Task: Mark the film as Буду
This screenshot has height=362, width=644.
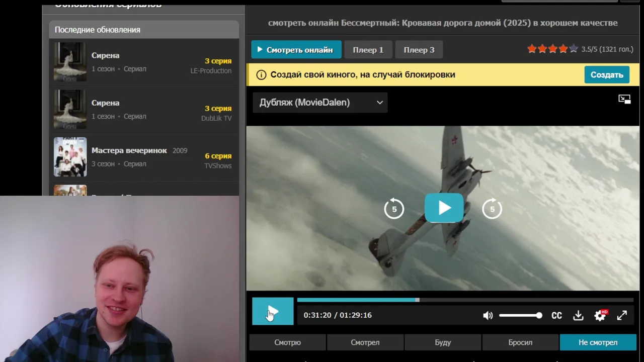Action: 443,342
